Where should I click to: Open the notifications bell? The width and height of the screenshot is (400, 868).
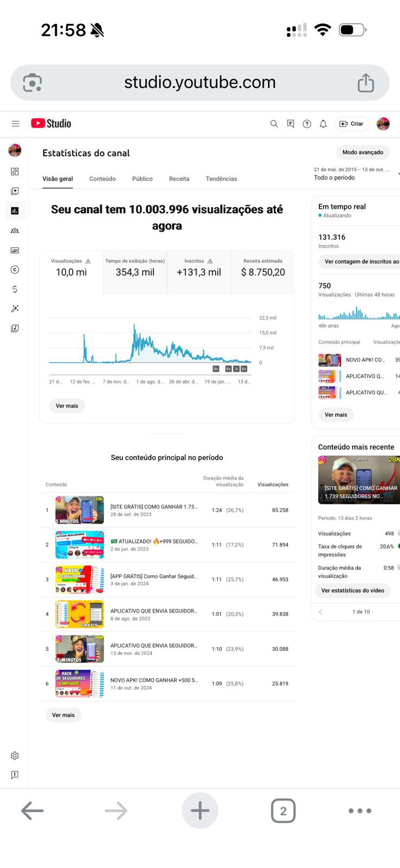pos(323,124)
